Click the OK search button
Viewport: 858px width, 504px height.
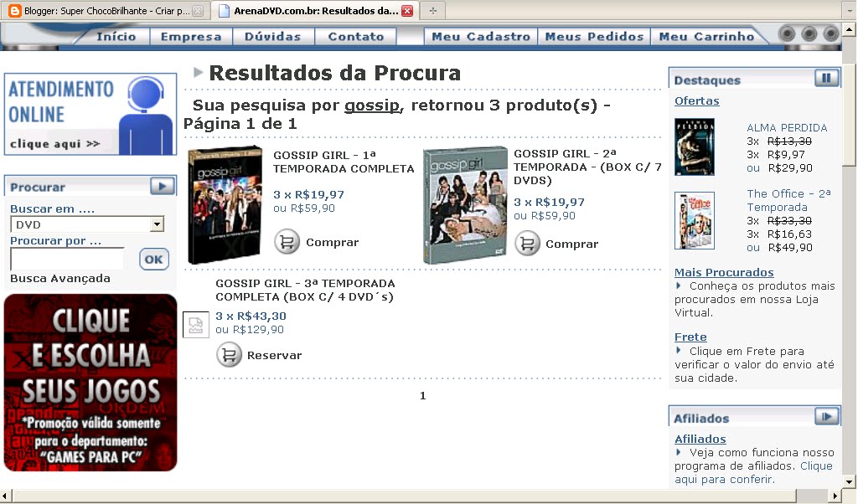154,259
